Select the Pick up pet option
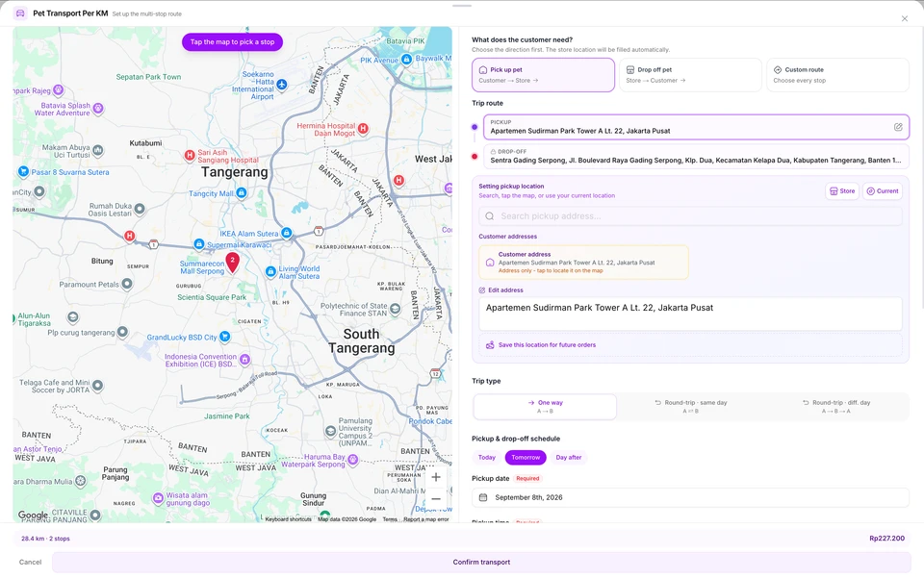Viewport: 924px width, 579px height. coord(543,75)
